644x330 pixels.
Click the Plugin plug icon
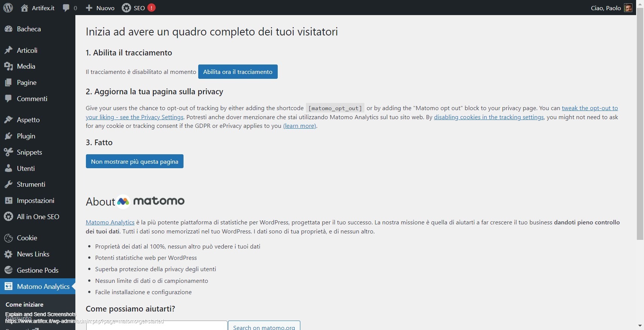pos(8,136)
